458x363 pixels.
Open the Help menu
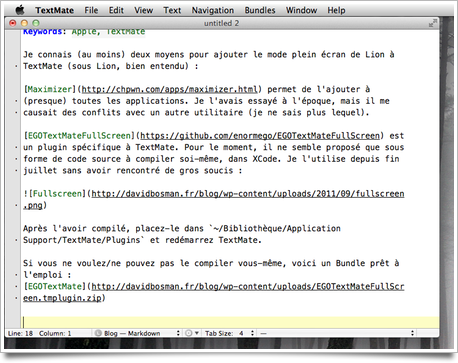(336, 10)
